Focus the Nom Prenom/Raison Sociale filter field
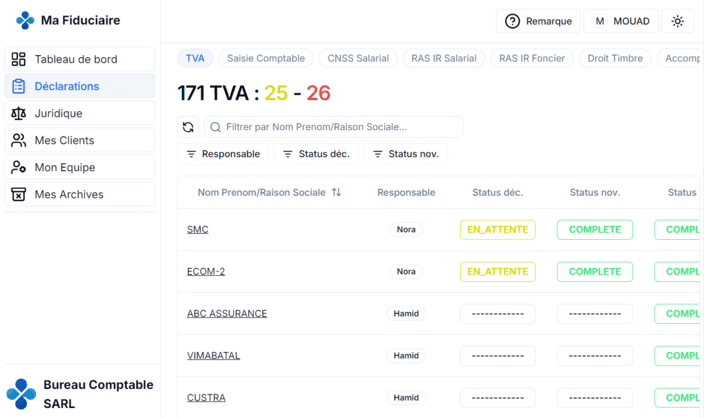This screenshot has width=704, height=418. click(334, 127)
